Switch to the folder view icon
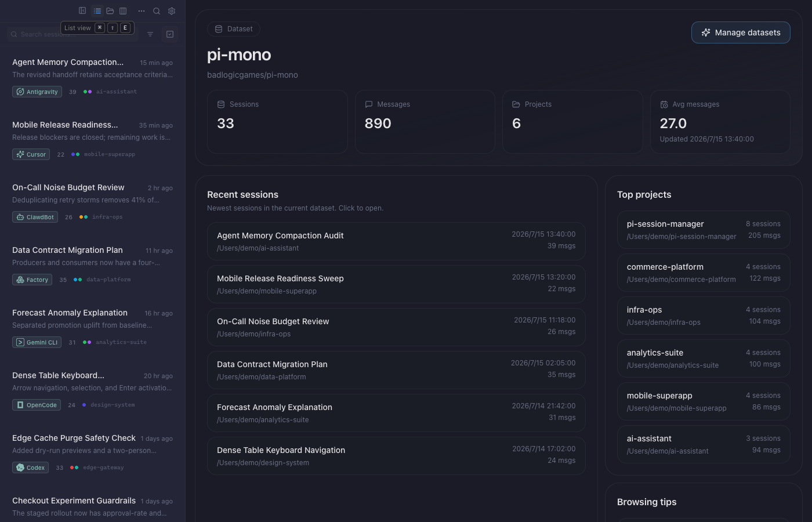 pyautogui.click(x=110, y=11)
